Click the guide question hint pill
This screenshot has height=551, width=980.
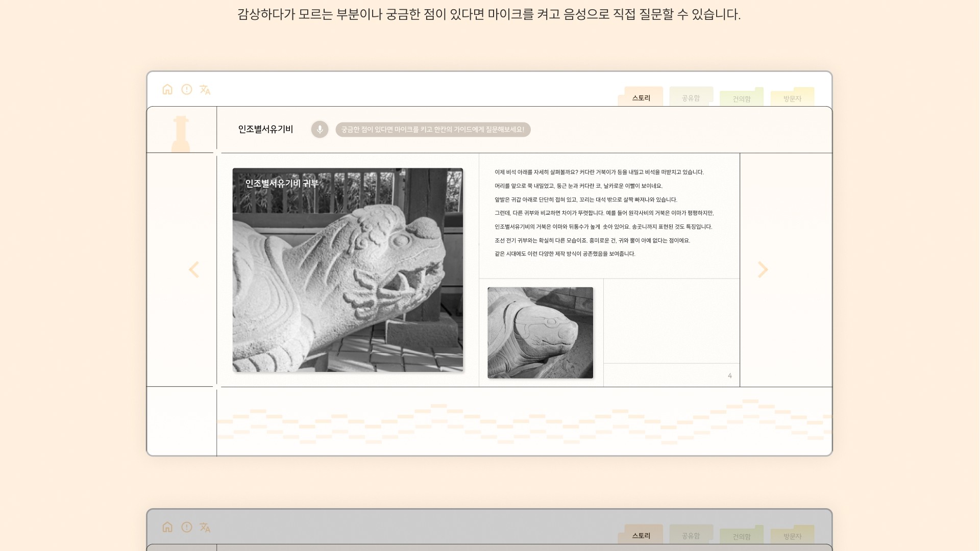click(433, 130)
